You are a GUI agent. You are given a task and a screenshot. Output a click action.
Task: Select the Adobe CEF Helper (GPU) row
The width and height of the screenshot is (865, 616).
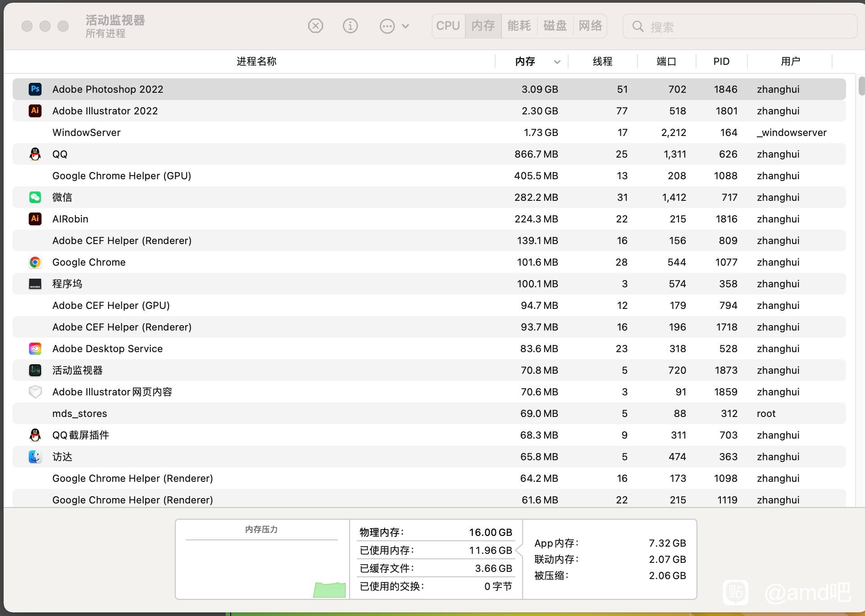point(429,305)
